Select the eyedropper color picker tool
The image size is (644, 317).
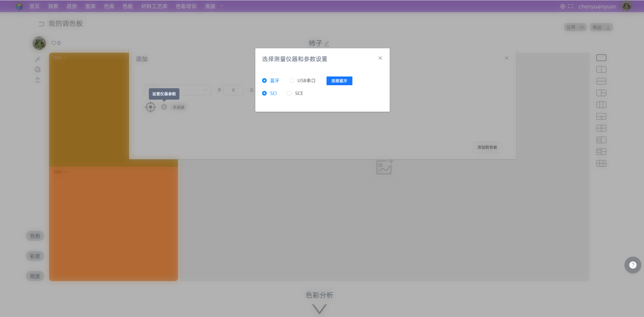pos(38,59)
